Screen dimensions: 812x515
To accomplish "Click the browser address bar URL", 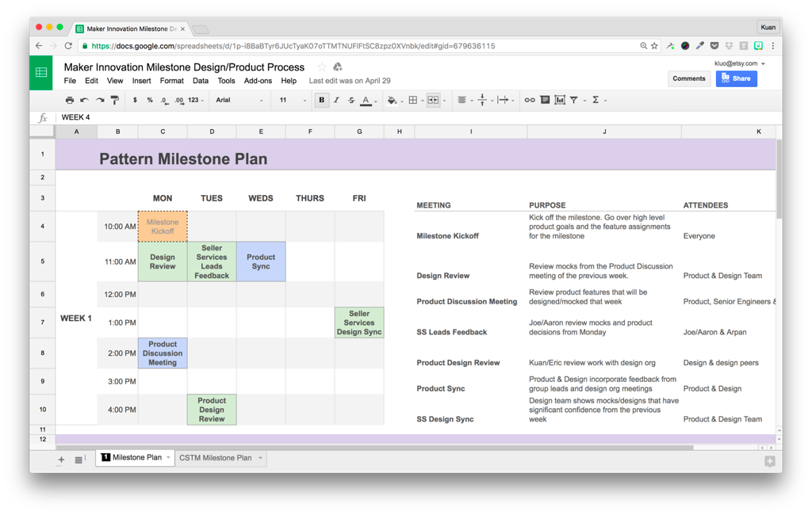I will tap(293, 46).
